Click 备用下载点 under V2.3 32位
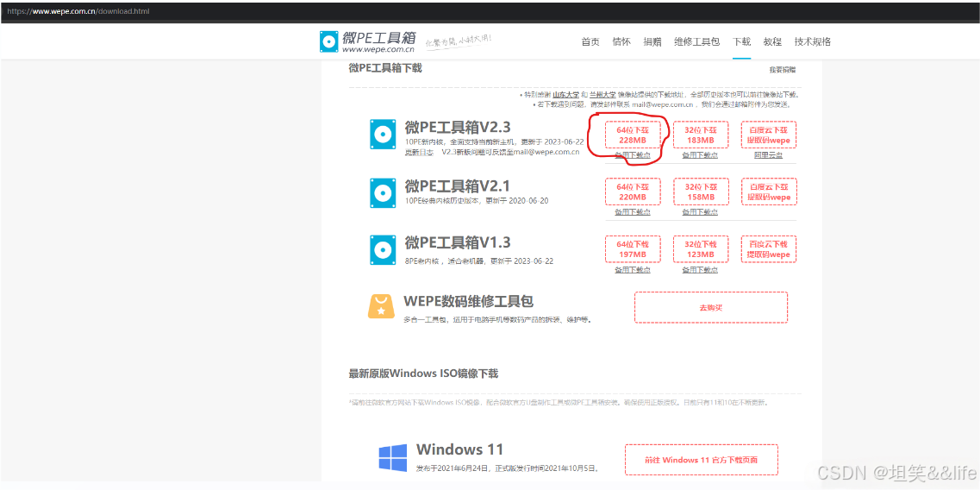This screenshot has width=980, height=490. click(700, 155)
